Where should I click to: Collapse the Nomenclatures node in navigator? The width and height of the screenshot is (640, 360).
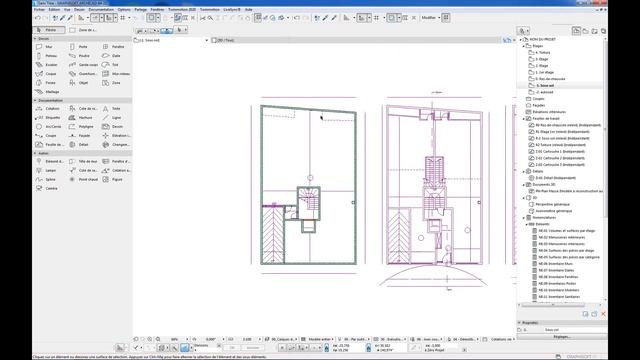(x=524, y=218)
